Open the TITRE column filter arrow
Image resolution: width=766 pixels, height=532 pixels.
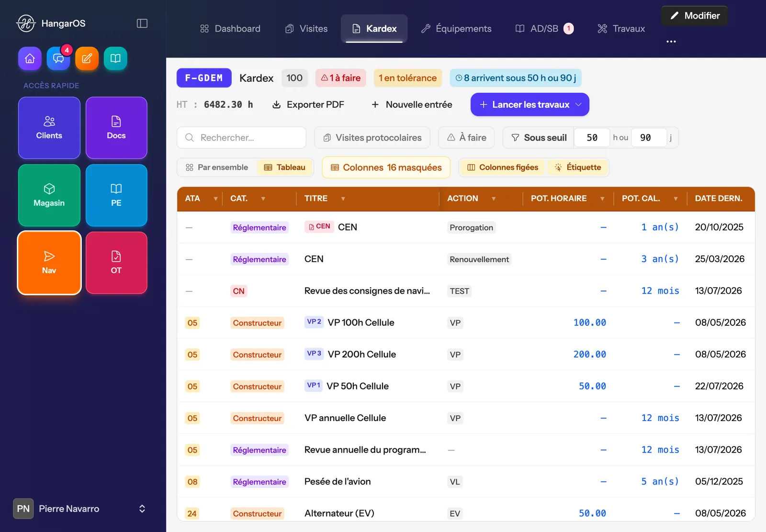[343, 199]
